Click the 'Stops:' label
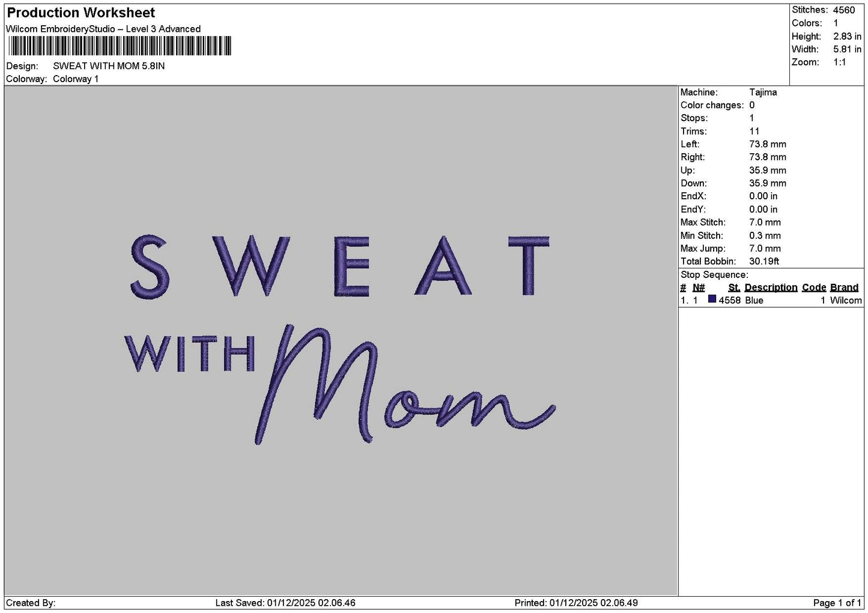868x613 pixels. [694, 118]
